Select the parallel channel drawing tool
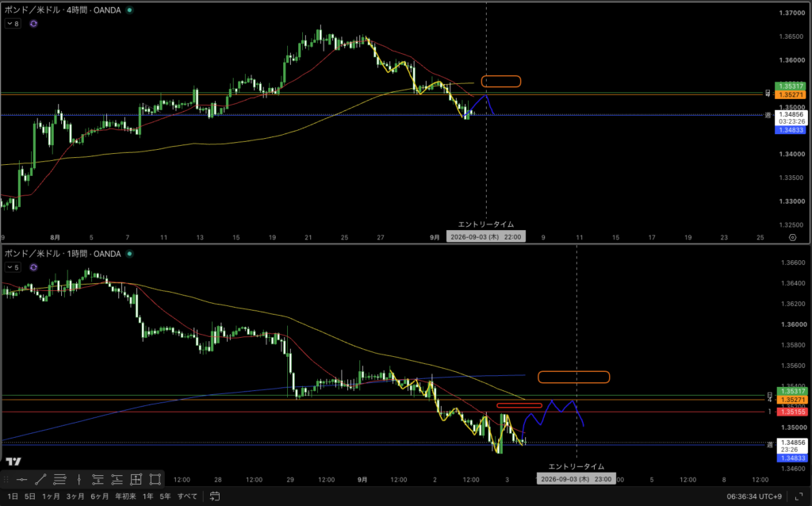Viewport: 812px width, 506px height. (x=60, y=480)
